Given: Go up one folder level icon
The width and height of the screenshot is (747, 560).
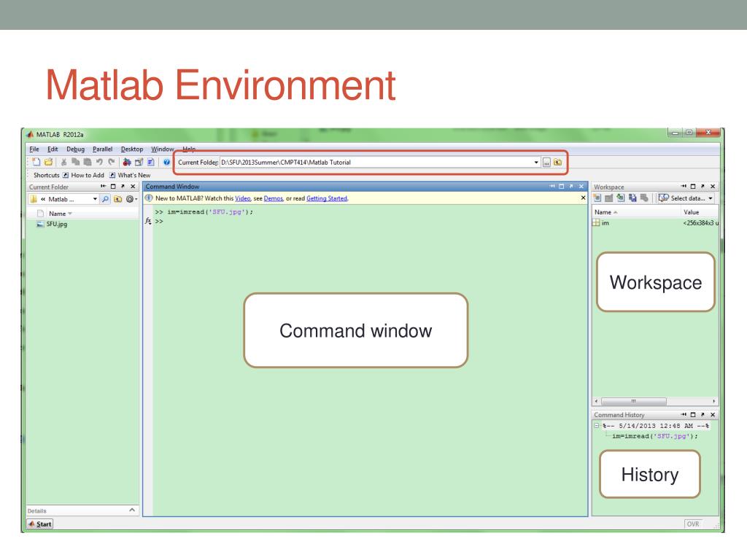Looking at the screenshot, I should click(557, 163).
